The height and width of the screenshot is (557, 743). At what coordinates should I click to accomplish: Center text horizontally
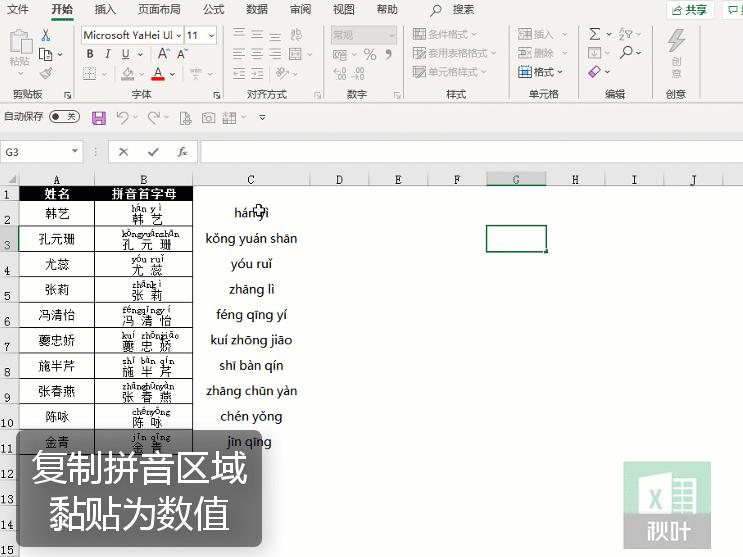pyautogui.click(x=257, y=54)
